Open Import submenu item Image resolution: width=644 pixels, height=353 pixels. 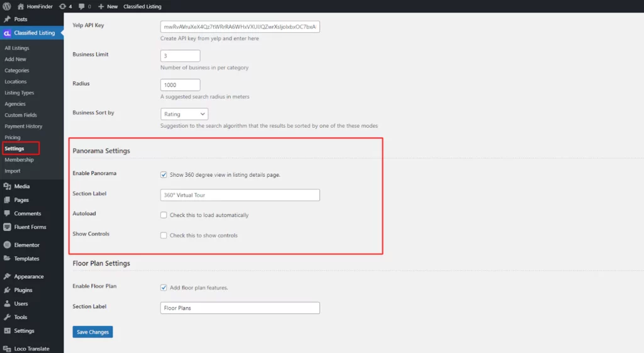[x=13, y=171]
